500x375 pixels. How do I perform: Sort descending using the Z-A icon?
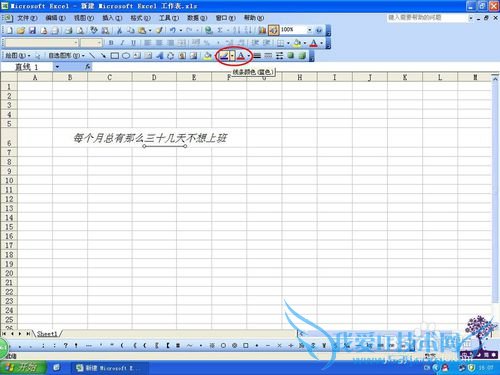point(248,30)
